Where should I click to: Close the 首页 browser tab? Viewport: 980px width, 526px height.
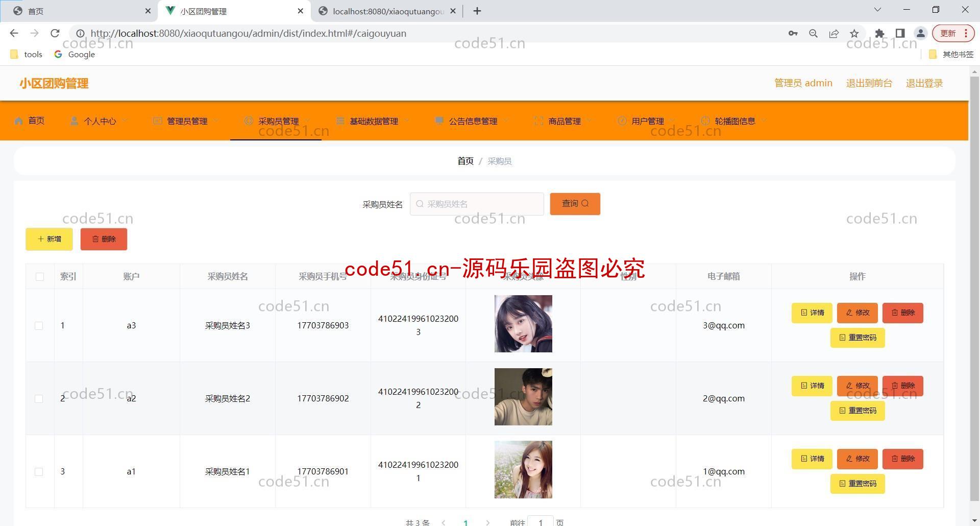148,11
